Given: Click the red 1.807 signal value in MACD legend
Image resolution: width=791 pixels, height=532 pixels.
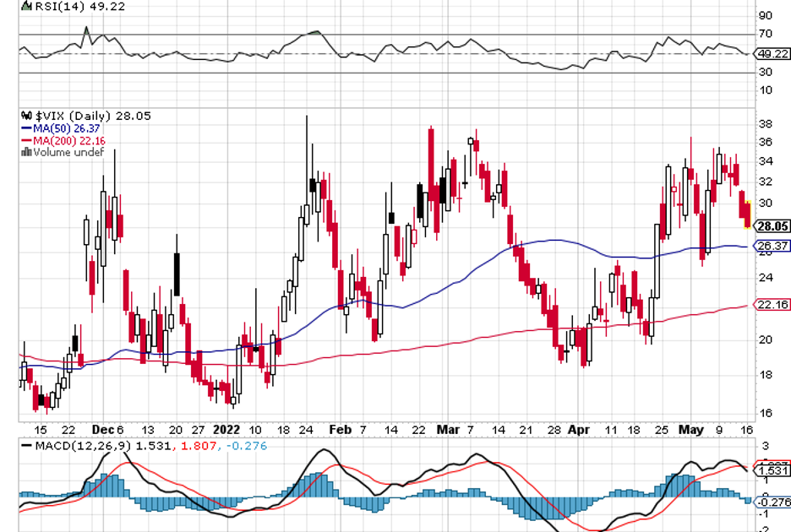Looking at the screenshot, I should (189, 445).
